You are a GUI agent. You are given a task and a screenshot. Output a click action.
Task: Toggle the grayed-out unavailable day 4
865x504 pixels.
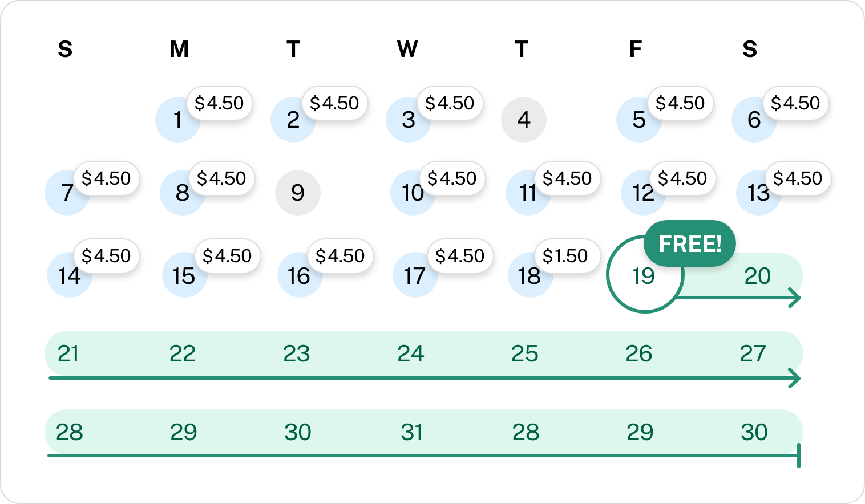523,120
